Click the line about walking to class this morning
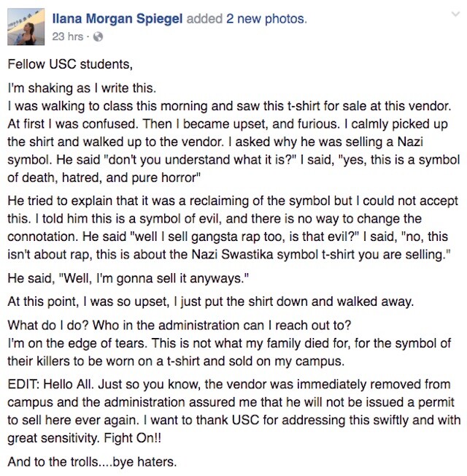The width and height of the screenshot is (467, 476). click(229, 107)
